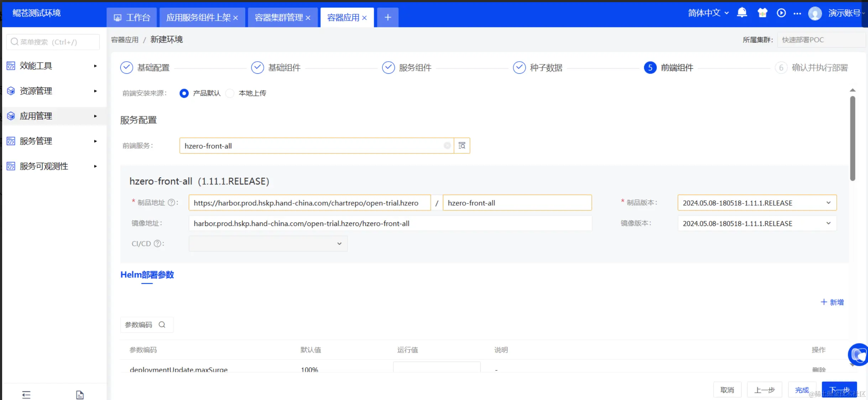Collapse the sidebar menu icon at bottom
This screenshot has height=400, width=868.
click(x=26, y=394)
